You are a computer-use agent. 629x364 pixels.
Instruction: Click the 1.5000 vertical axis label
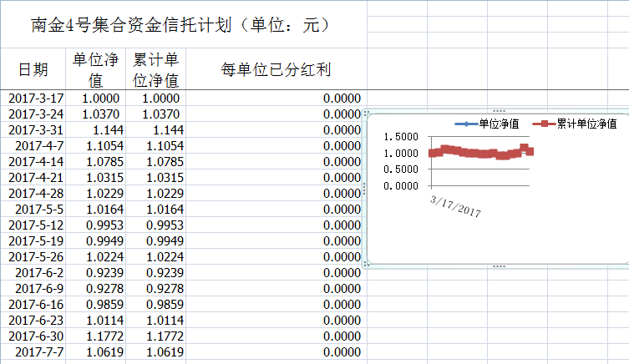tap(401, 137)
